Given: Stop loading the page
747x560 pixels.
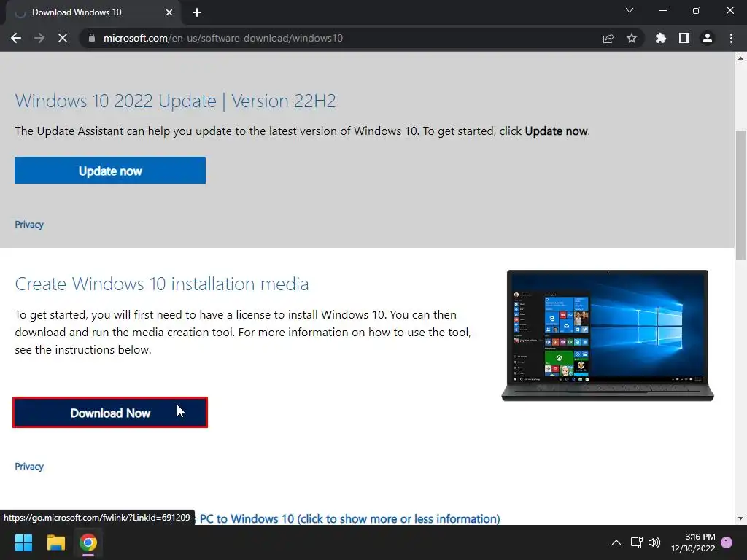Looking at the screenshot, I should tap(63, 38).
